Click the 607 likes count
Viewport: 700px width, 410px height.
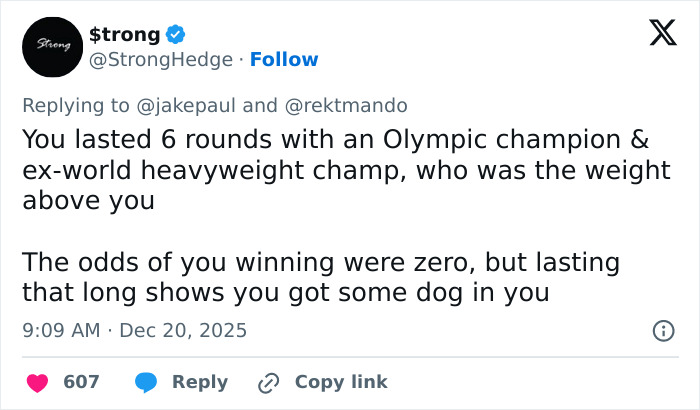(81, 382)
